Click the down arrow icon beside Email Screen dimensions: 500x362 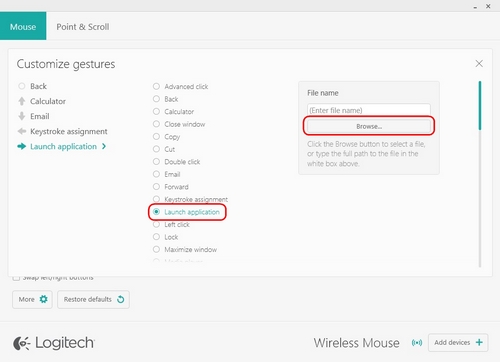tap(22, 116)
